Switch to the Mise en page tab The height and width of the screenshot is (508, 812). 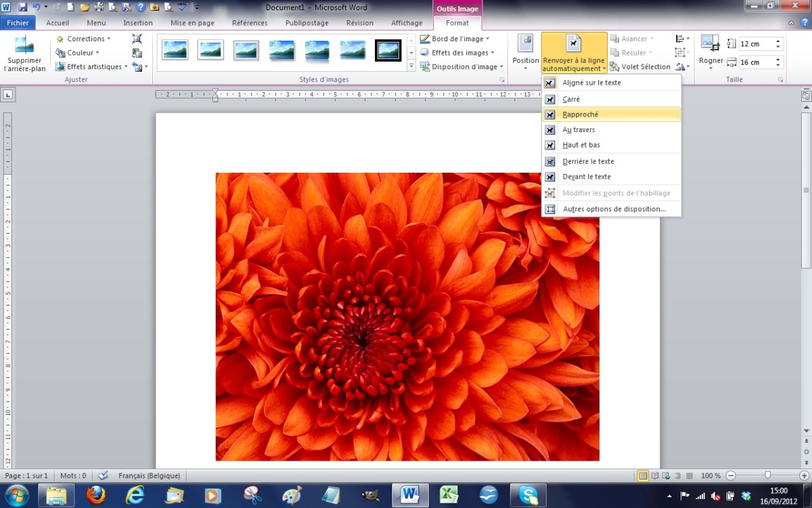[192, 23]
